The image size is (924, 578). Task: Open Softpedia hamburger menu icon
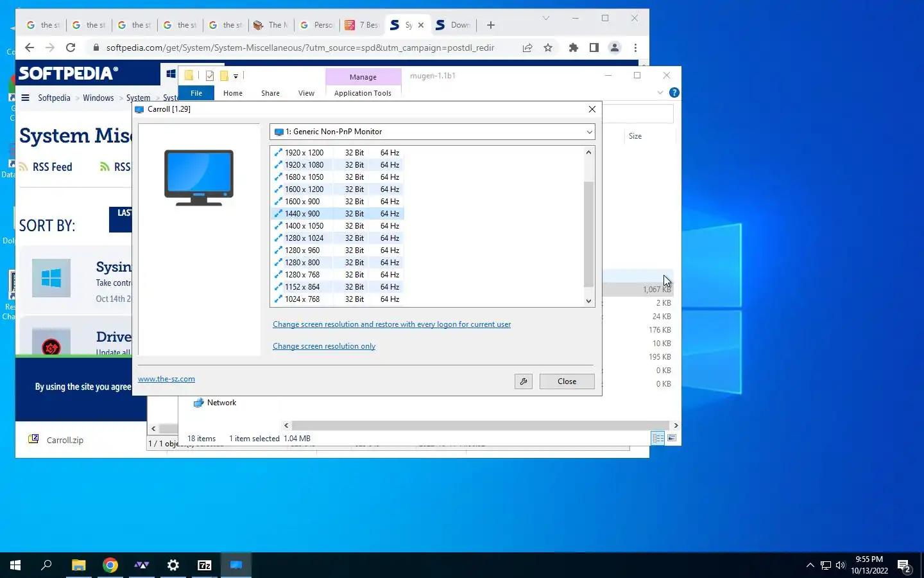pyautogui.click(x=25, y=98)
